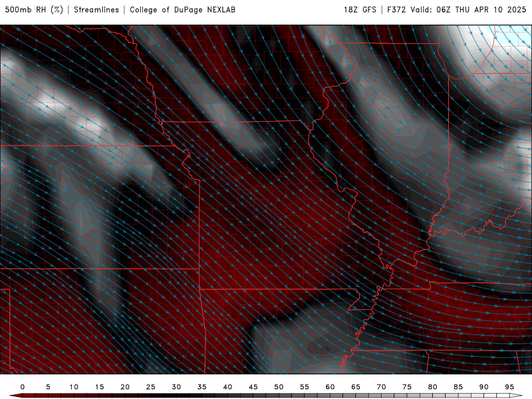Click the legend value "60"
Screen dimensions: 532x399
pos(330,387)
